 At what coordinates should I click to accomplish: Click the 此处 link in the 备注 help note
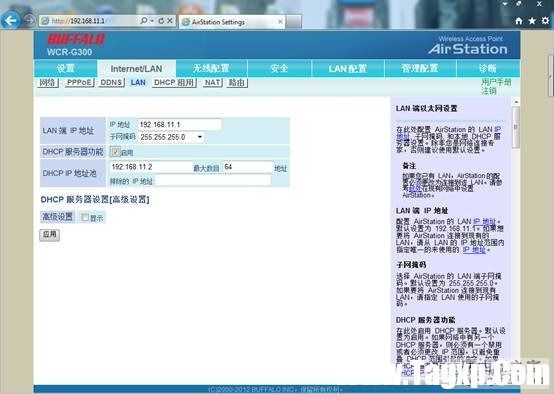(x=415, y=189)
